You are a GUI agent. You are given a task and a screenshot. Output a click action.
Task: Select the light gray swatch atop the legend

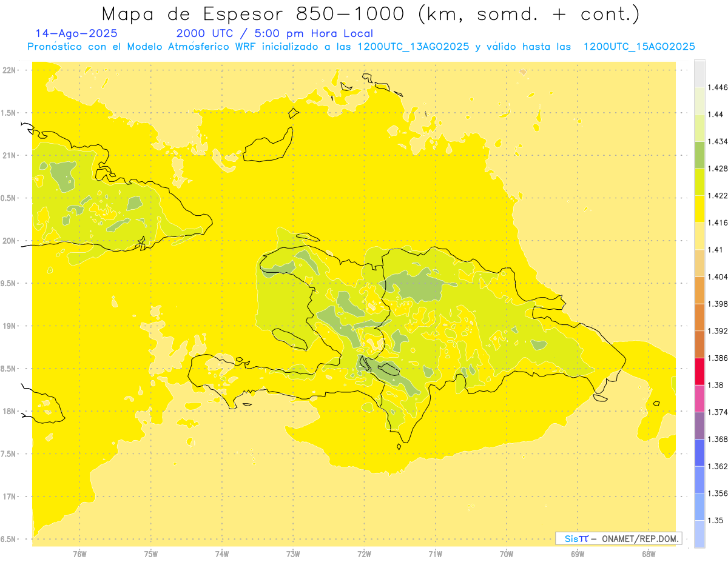pos(699,73)
